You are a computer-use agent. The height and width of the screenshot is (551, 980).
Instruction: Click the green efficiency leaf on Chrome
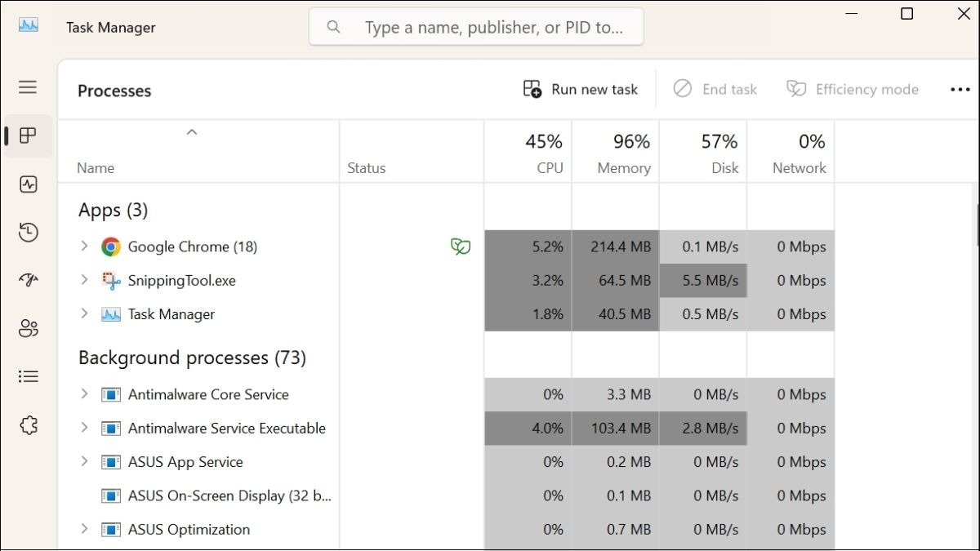pyautogui.click(x=461, y=247)
